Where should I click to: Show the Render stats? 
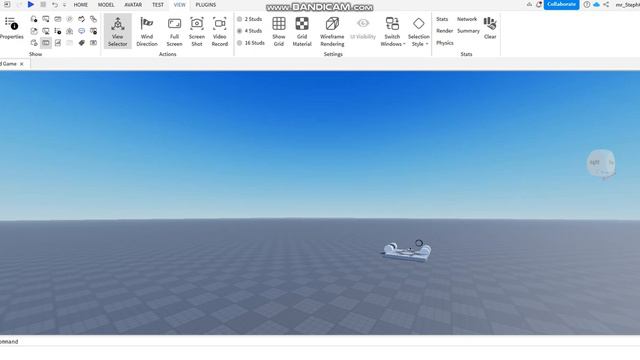[444, 31]
